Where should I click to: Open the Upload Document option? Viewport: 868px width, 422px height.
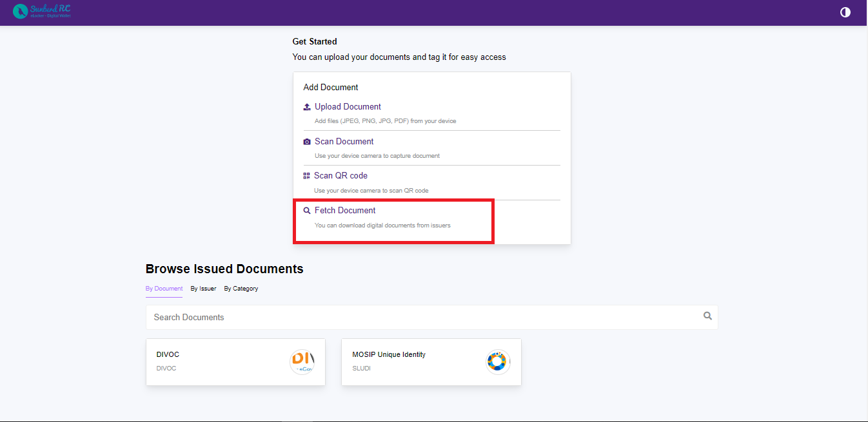(348, 107)
